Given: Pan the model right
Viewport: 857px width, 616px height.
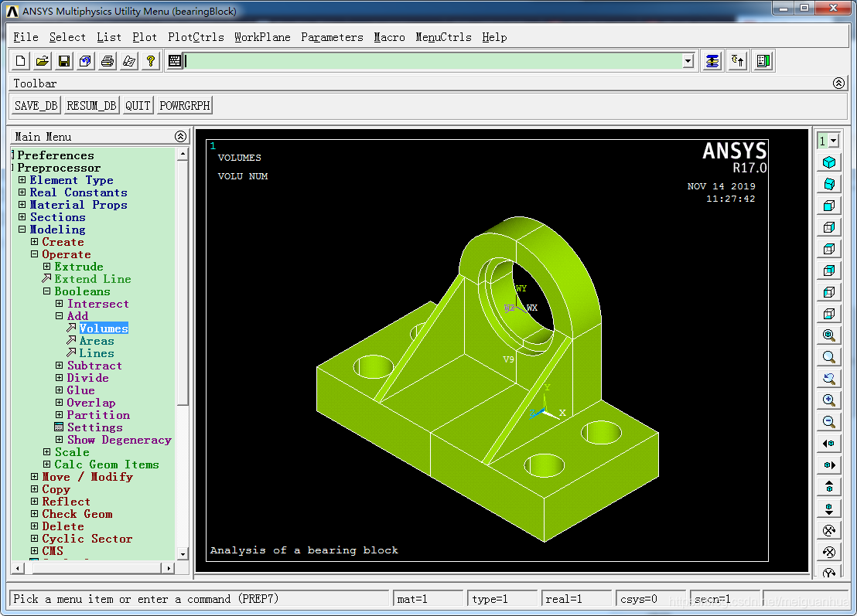Looking at the screenshot, I should (x=829, y=465).
